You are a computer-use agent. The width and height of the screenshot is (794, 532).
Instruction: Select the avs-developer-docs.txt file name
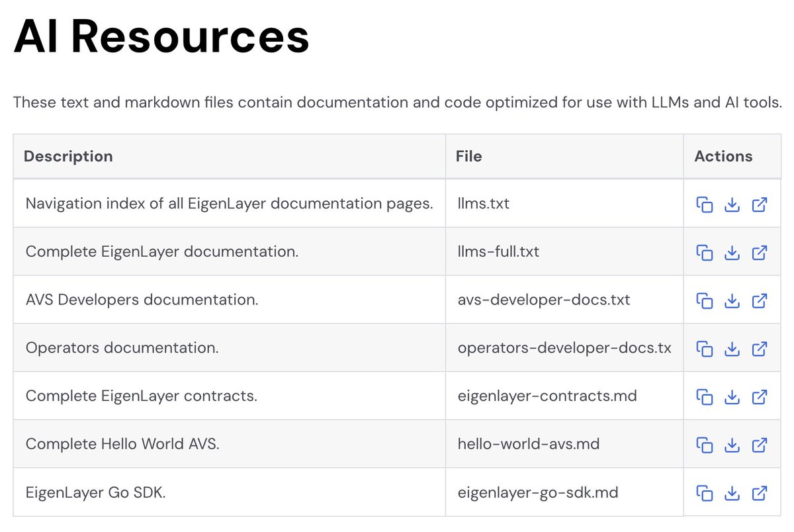544,300
